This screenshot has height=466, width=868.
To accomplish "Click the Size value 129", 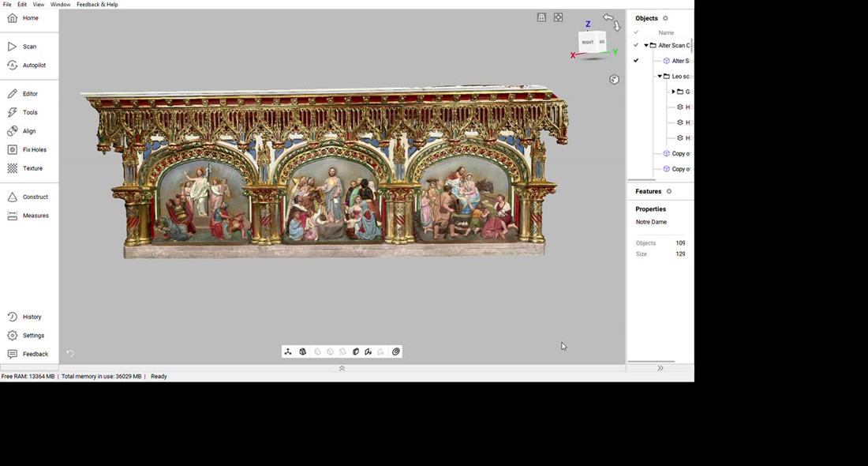I will click(680, 254).
